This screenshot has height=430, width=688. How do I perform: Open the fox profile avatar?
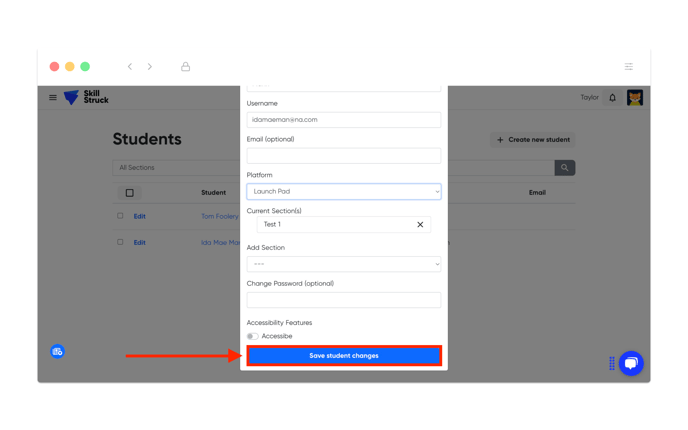tap(635, 97)
